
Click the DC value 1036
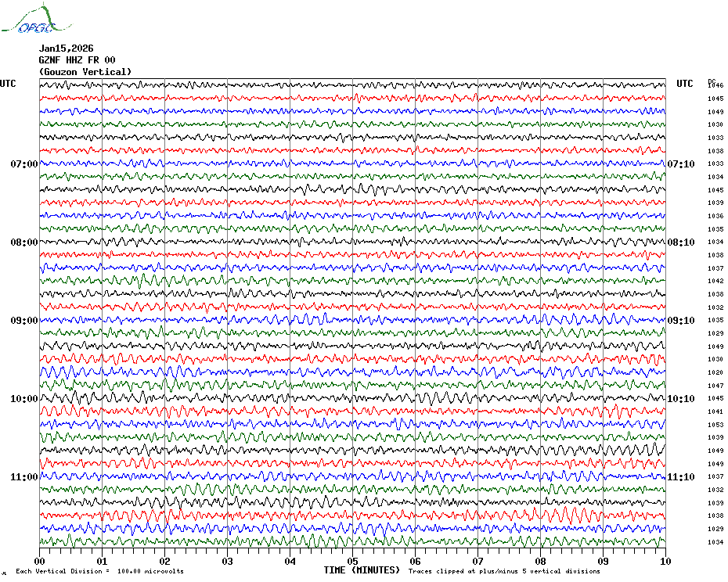click(x=715, y=216)
